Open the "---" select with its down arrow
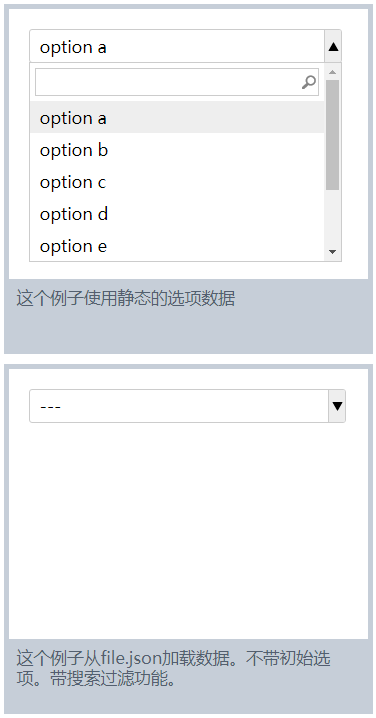 [337, 406]
